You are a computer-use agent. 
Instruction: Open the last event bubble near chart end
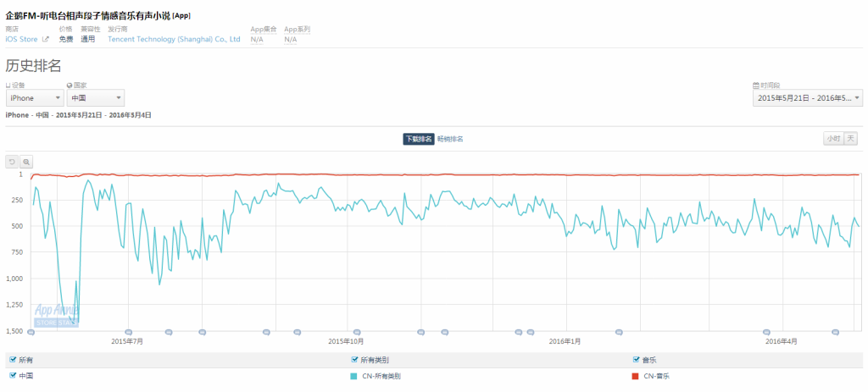(835, 332)
